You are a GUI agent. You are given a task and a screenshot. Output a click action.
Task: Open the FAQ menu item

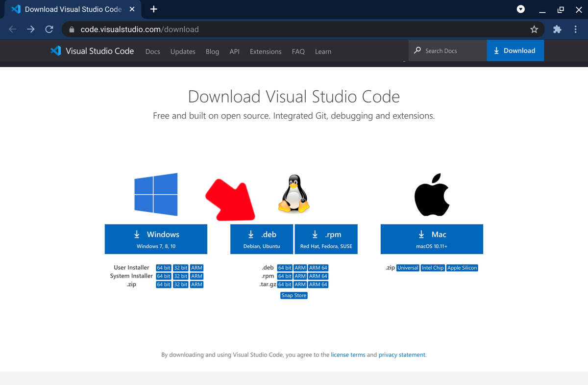[x=298, y=51]
